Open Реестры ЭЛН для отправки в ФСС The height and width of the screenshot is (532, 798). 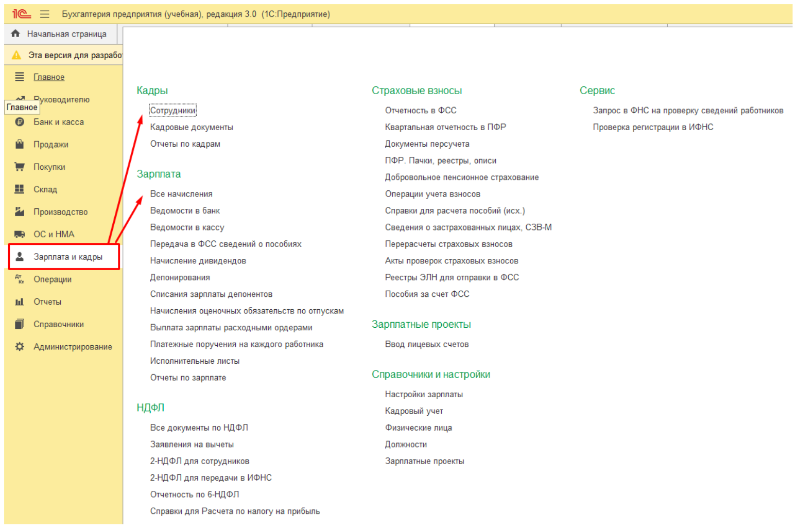(x=452, y=277)
